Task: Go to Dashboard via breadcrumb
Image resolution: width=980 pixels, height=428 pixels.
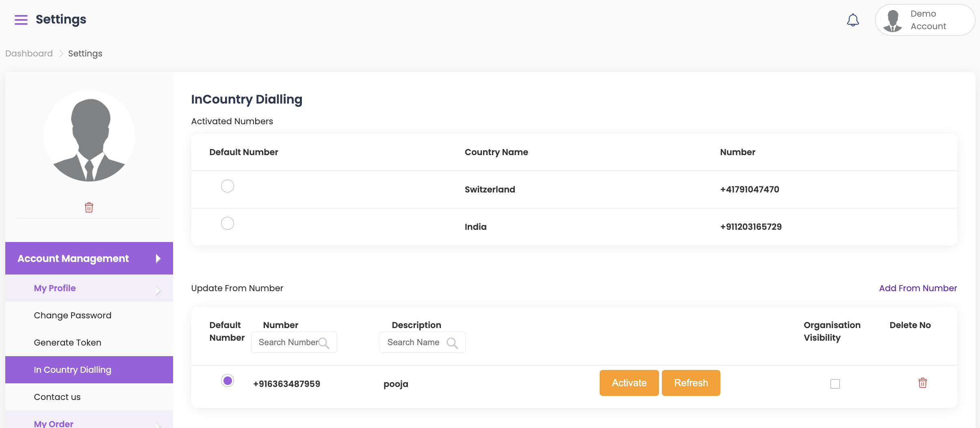Action: pyautogui.click(x=29, y=54)
